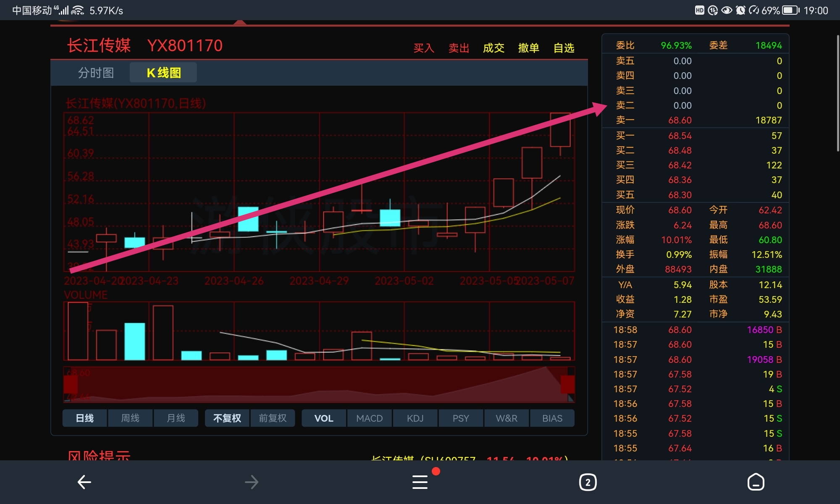Viewport: 840px width, 504px height.
Task: Tap the browser back arrow
Action: point(84,482)
